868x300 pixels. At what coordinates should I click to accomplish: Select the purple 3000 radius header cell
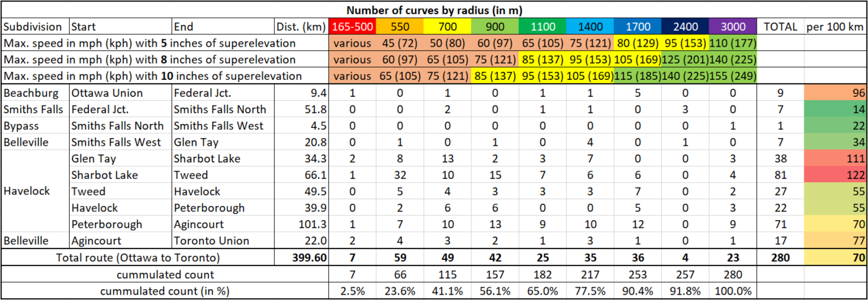click(733, 27)
